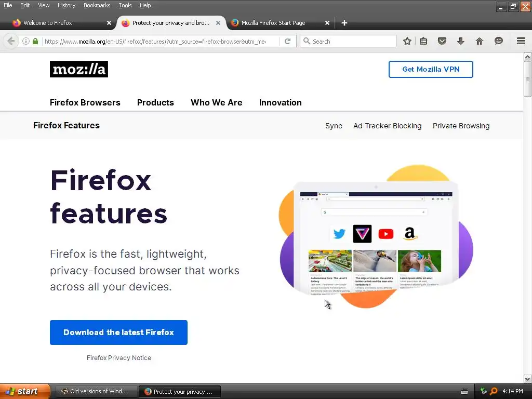Screen dimensions: 532x399
Task: Click the vertical scrollbar thumb
Action: pyautogui.click(x=528, y=79)
